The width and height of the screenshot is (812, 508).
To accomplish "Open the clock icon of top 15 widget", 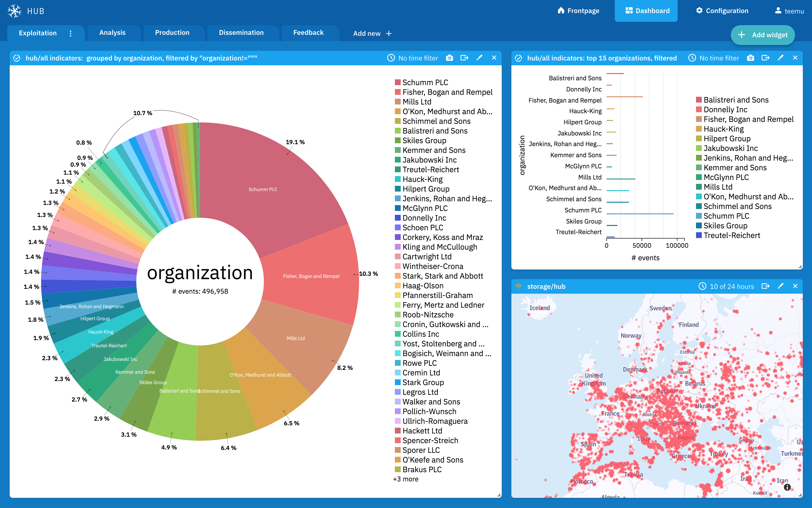I will (x=692, y=58).
